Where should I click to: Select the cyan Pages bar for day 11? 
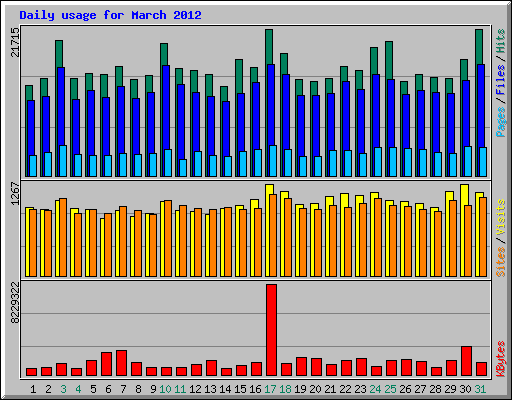click(x=183, y=168)
